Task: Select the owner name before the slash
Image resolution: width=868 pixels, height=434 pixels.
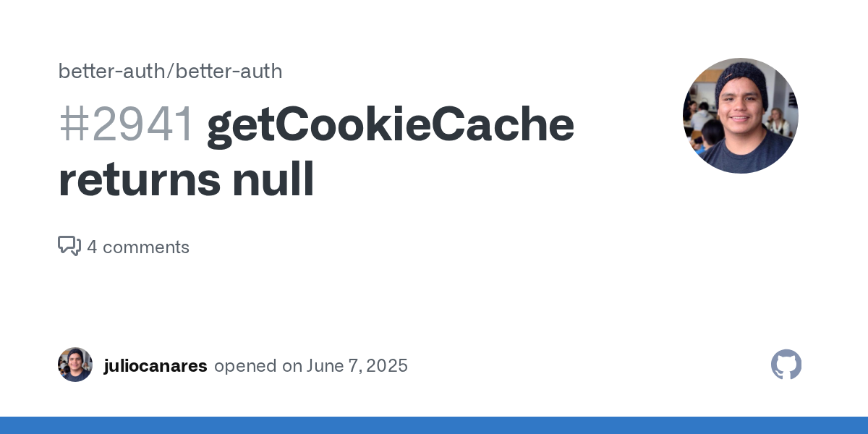Action: pos(112,71)
